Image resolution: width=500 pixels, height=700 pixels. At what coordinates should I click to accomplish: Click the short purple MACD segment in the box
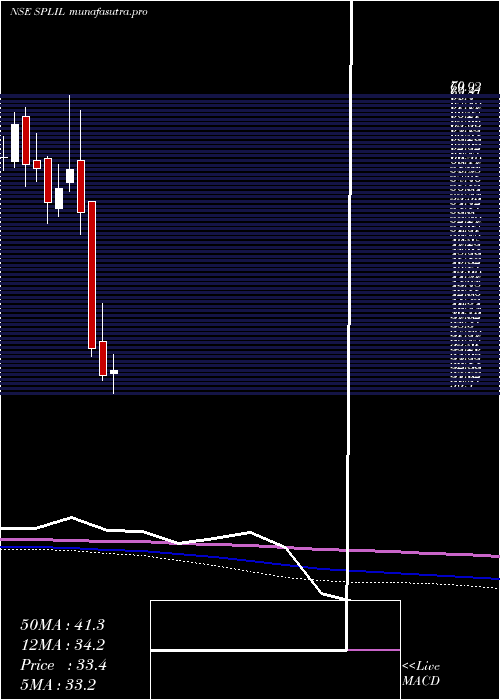374,650
